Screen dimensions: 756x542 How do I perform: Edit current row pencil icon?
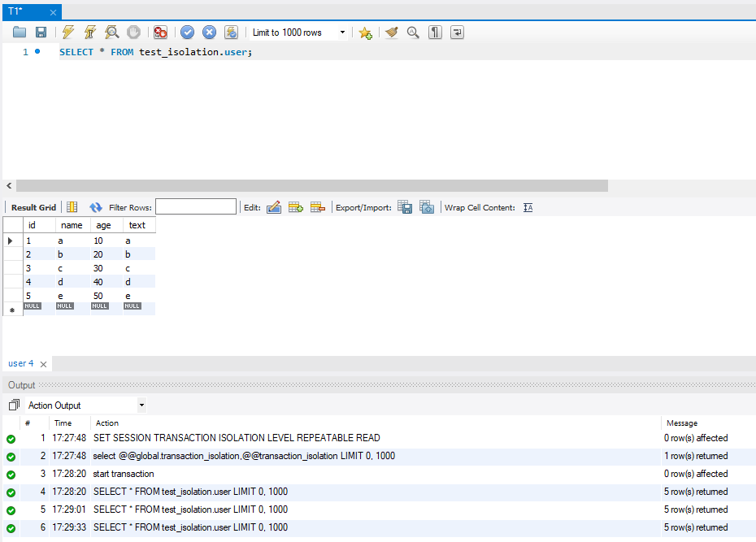[x=274, y=207]
